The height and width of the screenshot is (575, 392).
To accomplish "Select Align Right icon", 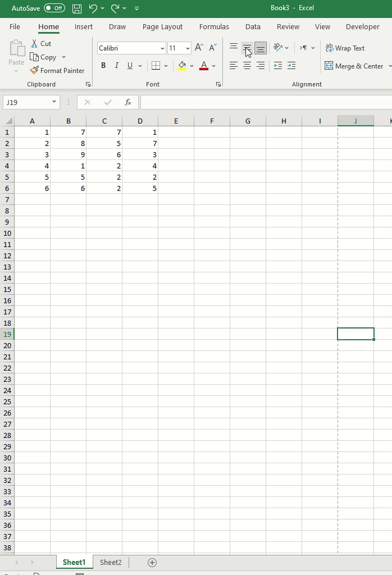I will pyautogui.click(x=261, y=65).
